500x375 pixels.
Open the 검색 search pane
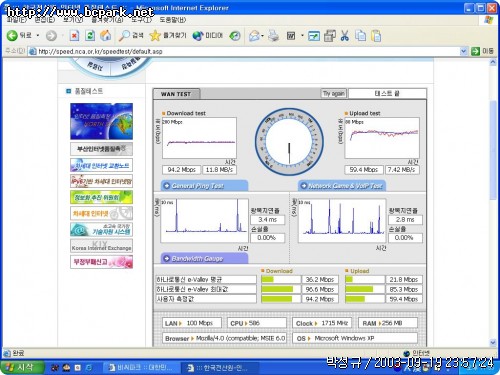click(x=131, y=36)
